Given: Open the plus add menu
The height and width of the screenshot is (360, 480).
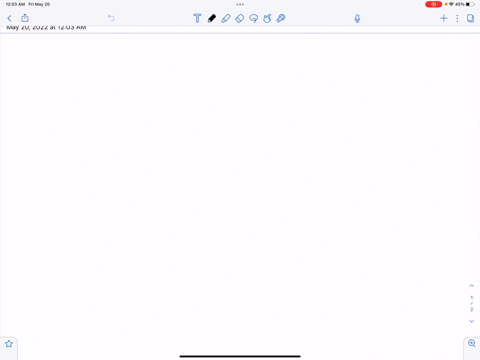Looking at the screenshot, I should [x=443, y=18].
